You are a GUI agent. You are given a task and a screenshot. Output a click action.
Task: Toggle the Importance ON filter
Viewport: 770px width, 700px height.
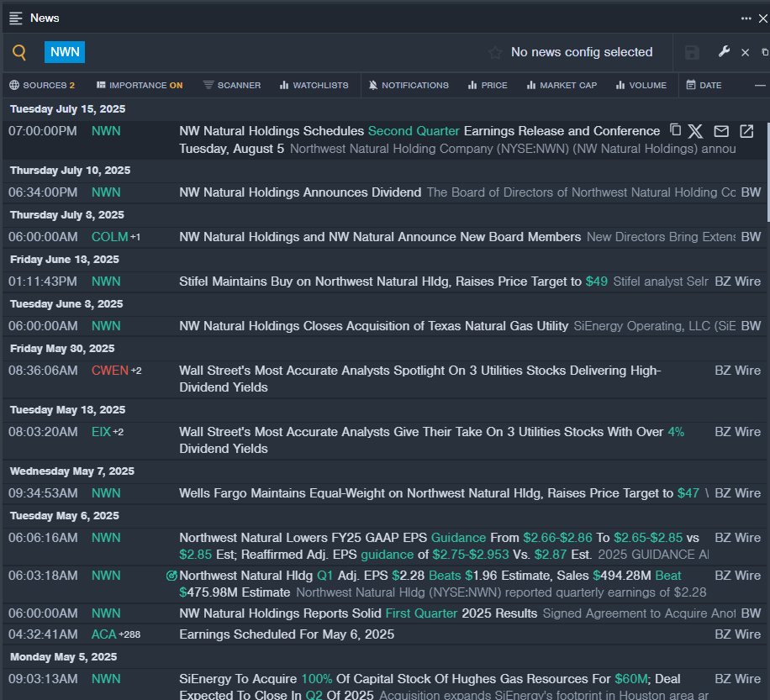[x=140, y=85]
